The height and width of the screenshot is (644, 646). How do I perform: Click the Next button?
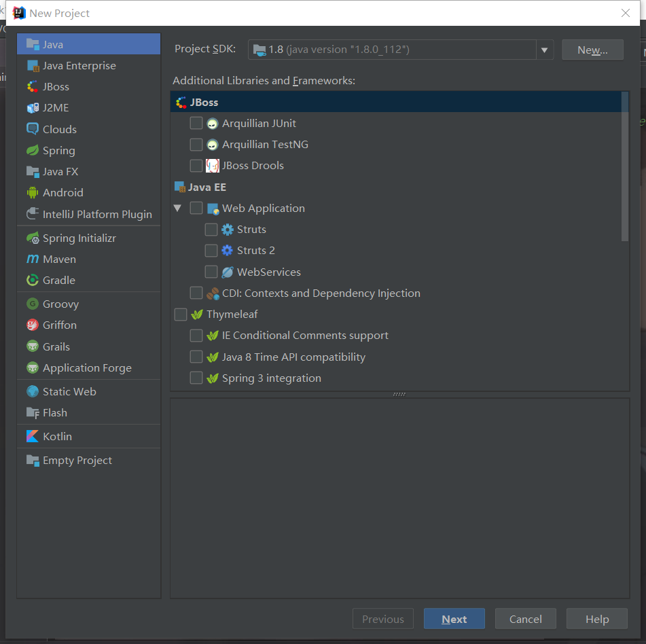pyautogui.click(x=454, y=619)
